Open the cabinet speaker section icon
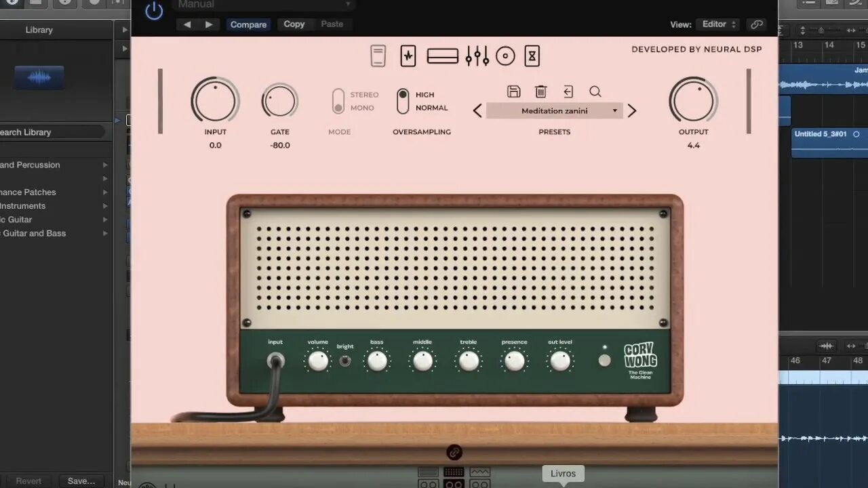Viewport: 868px width, 488px height. [505, 56]
